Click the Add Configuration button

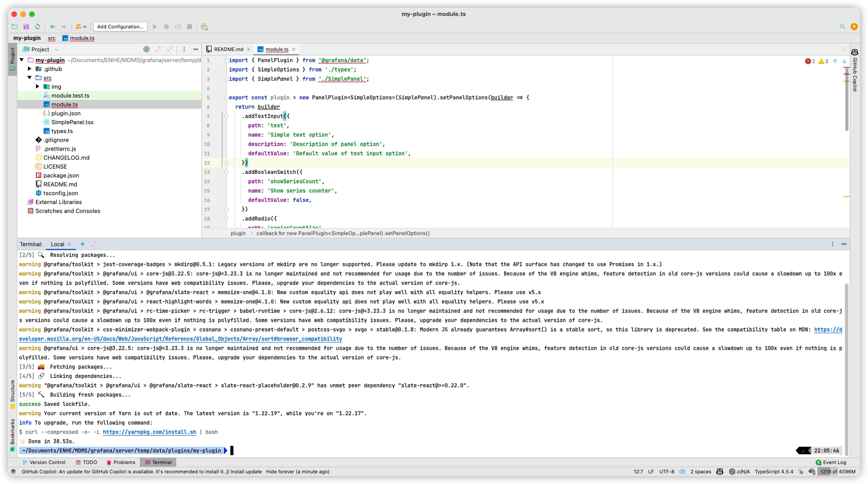click(x=120, y=27)
